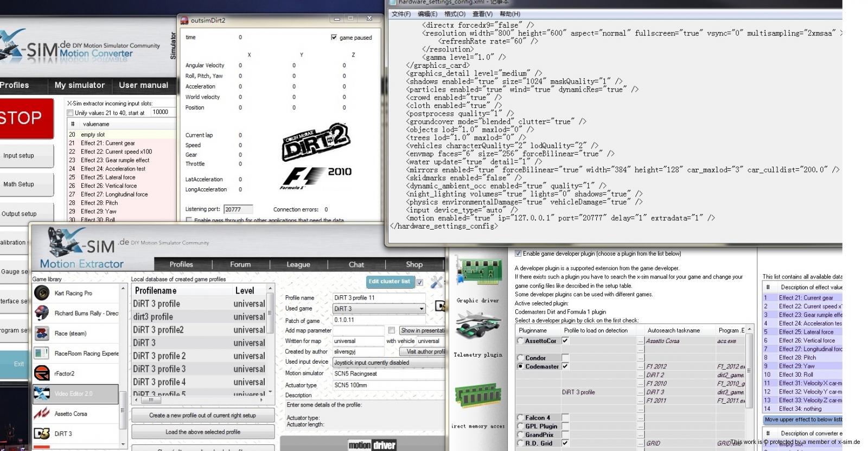Screen dimensions: 868x451
Task: Open the Forum tab in Motion Extractor
Action: [240, 264]
